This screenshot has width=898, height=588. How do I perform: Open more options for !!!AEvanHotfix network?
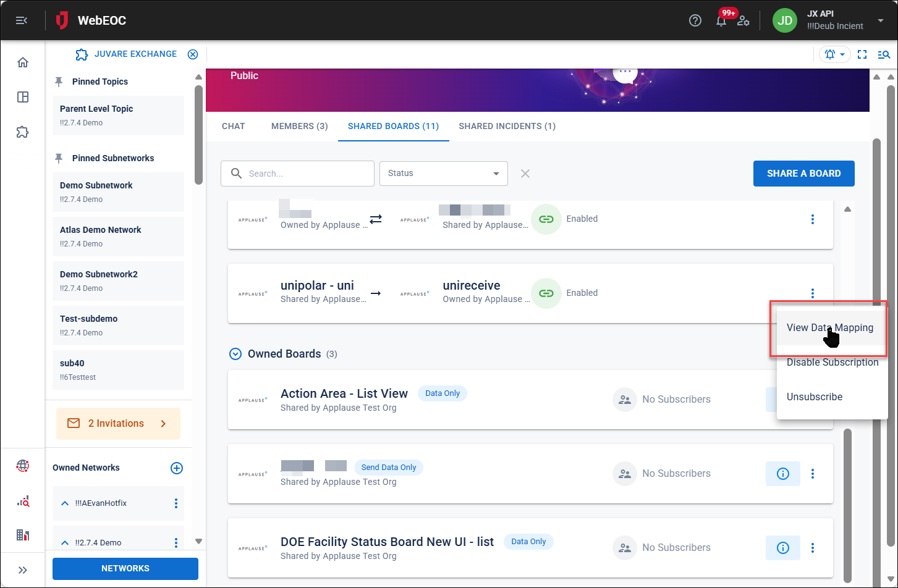pos(176,503)
